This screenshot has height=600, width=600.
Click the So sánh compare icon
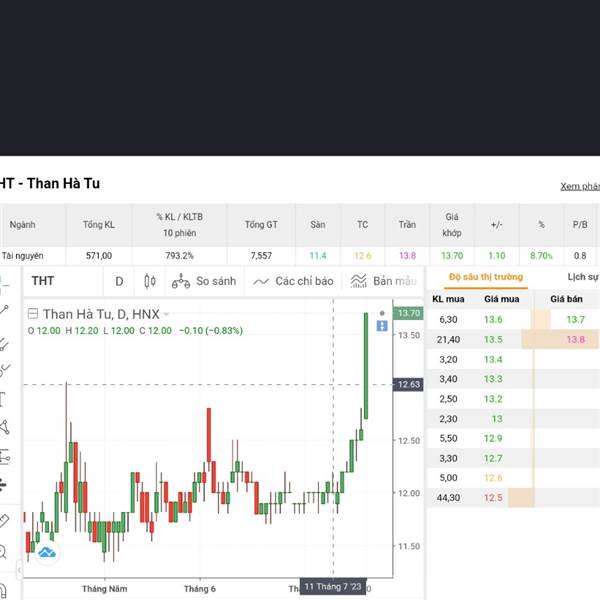(181, 281)
